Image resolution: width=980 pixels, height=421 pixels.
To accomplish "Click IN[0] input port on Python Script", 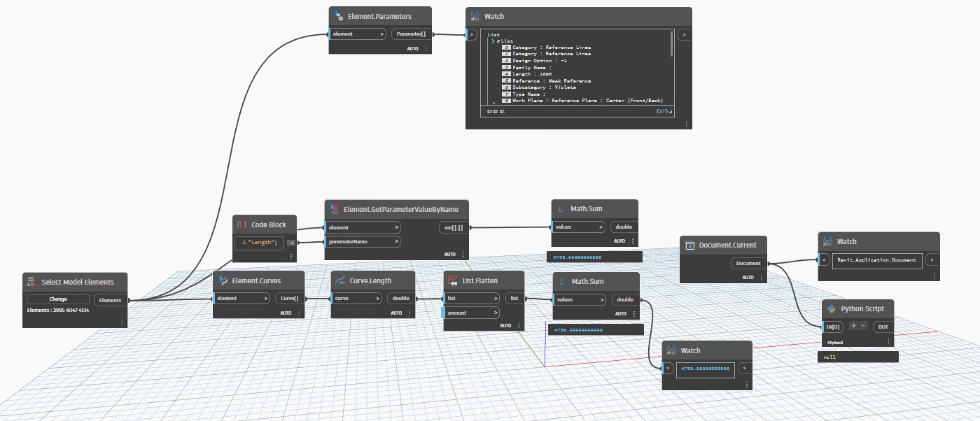I will pos(834,327).
